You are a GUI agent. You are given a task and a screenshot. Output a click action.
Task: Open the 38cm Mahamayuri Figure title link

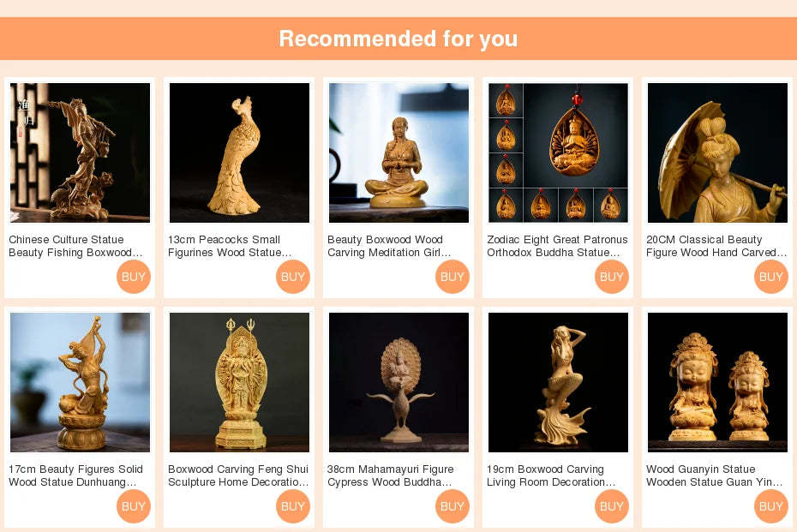[390, 475]
